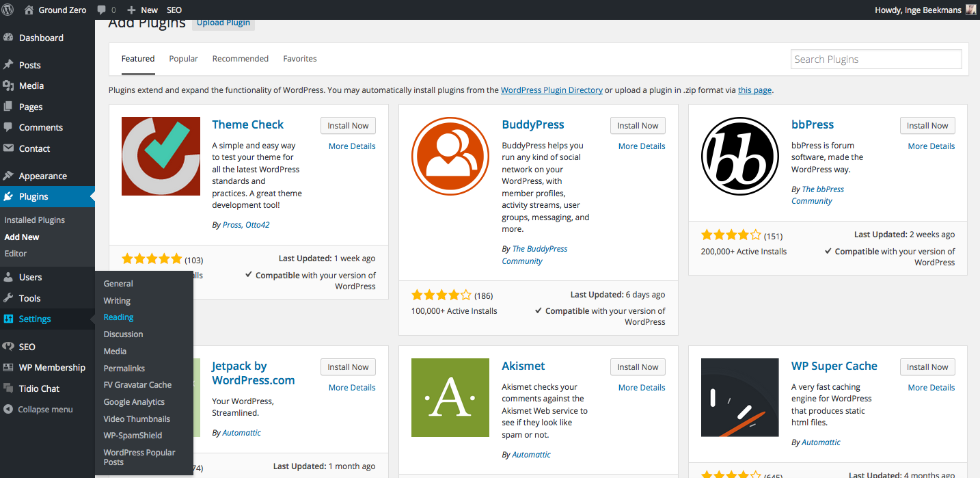Screen dimensions: 980x478
Task: Switch to the Featured tab
Action: [x=138, y=59]
